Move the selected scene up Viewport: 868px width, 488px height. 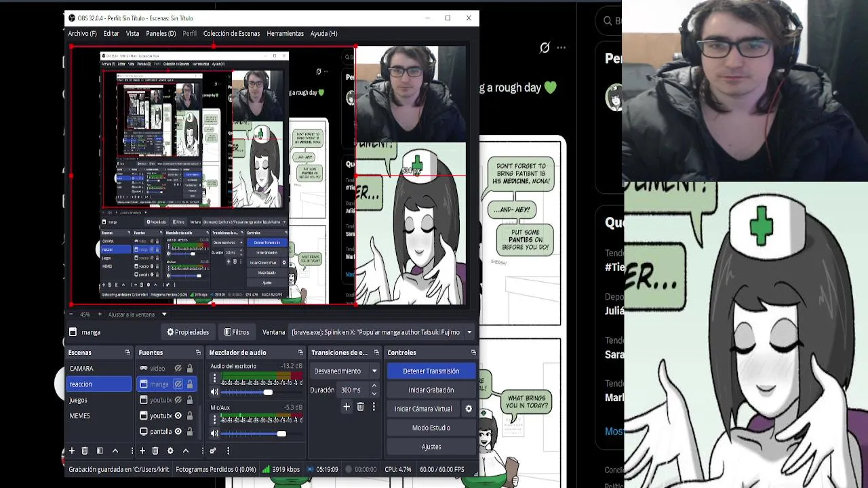click(x=115, y=451)
